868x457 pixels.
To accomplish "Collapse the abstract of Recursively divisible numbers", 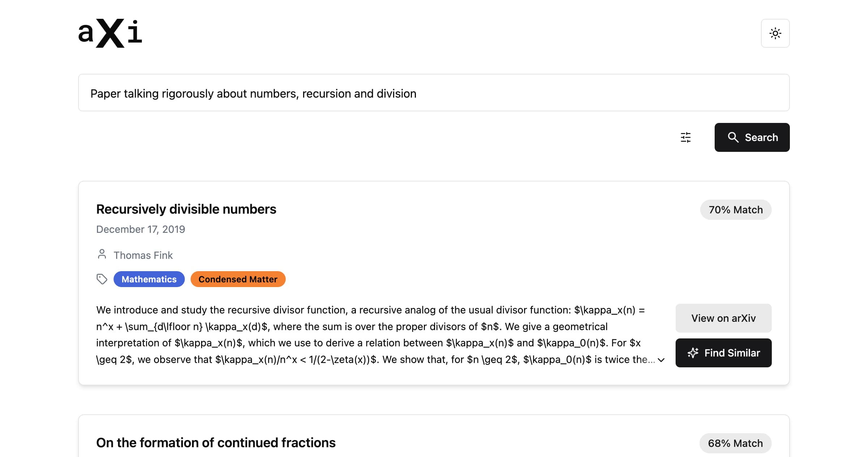I will pyautogui.click(x=661, y=360).
